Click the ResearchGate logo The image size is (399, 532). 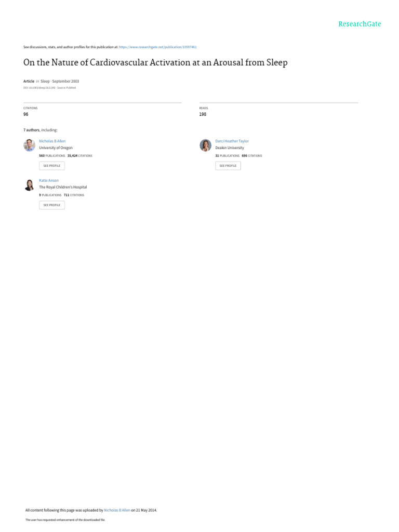coord(360,24)
